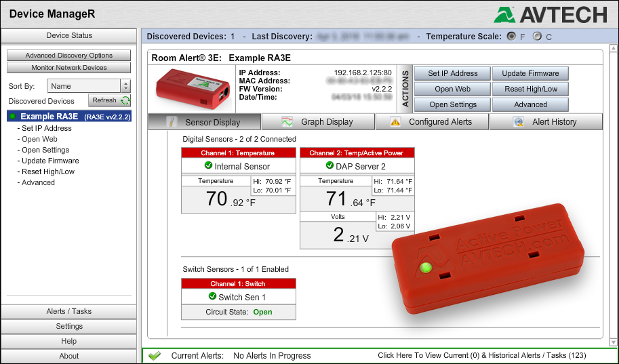This screenshot has height=364, width=619.
Task: Open the Sort By dropdown
Action: click(125, 86)
